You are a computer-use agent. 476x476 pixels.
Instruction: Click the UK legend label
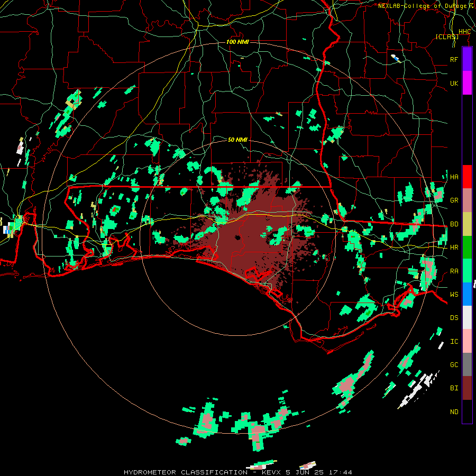point(454,83)
